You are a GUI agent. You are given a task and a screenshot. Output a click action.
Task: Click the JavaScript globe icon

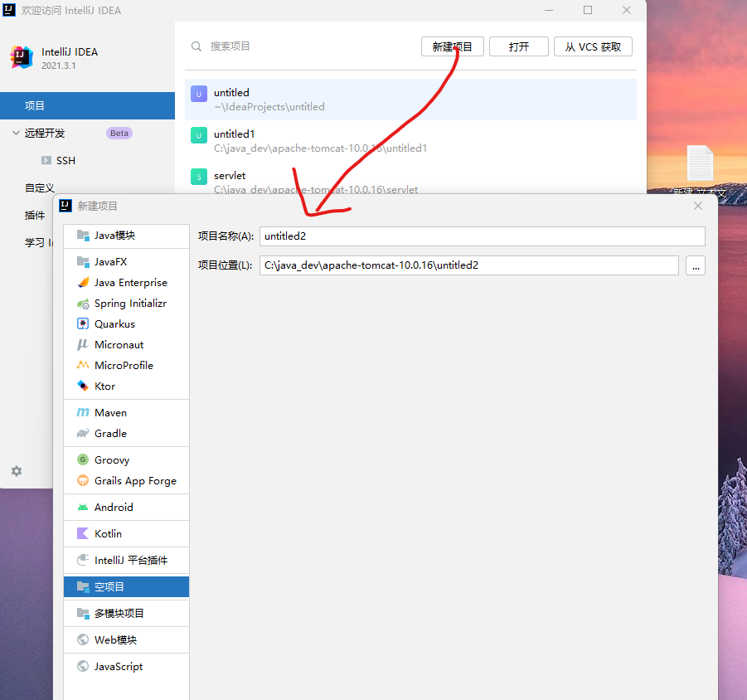(83, 666)
